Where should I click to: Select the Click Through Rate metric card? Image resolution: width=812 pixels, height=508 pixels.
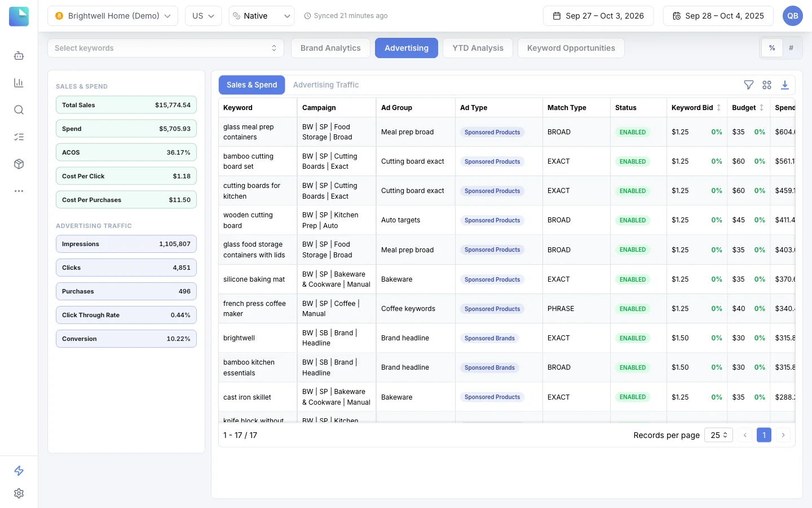(x=126, y=315)
